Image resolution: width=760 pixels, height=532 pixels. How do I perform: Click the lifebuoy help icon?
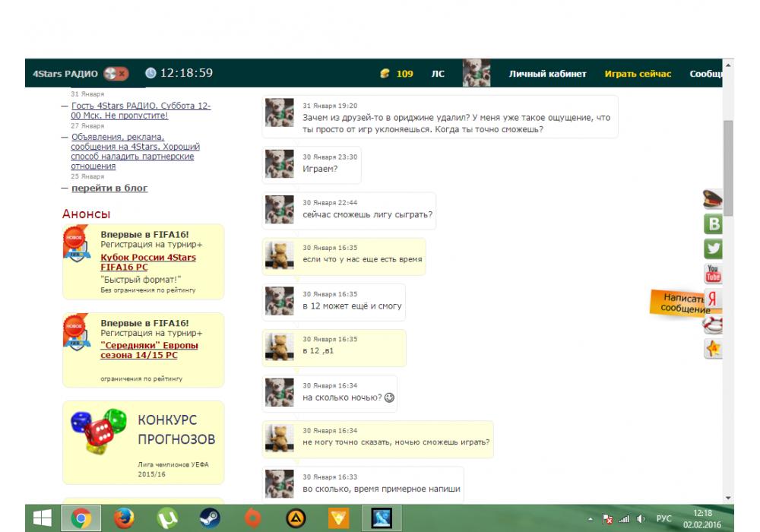(714, 325)
